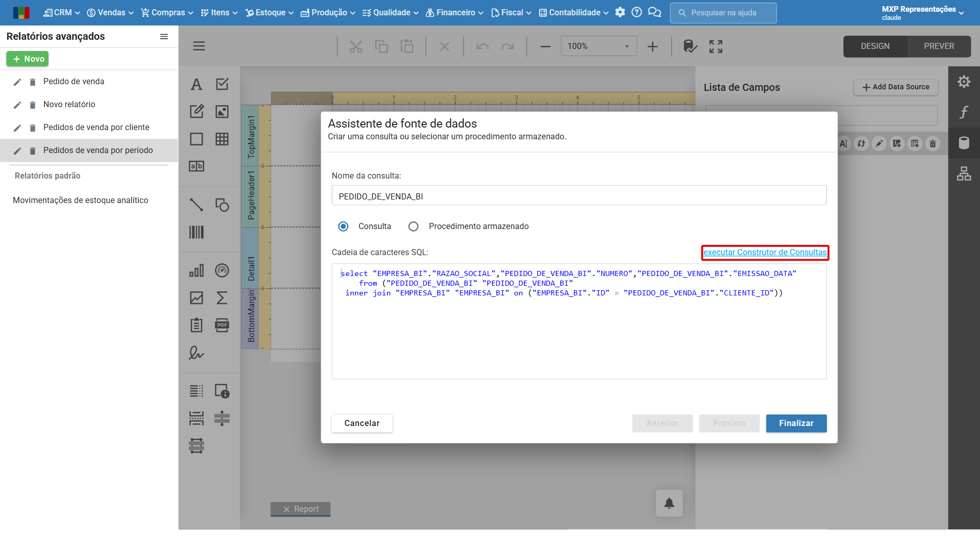This screenshot has width=980, height=551.
Task: Select the Table control tool
Action: click(222, 139)
